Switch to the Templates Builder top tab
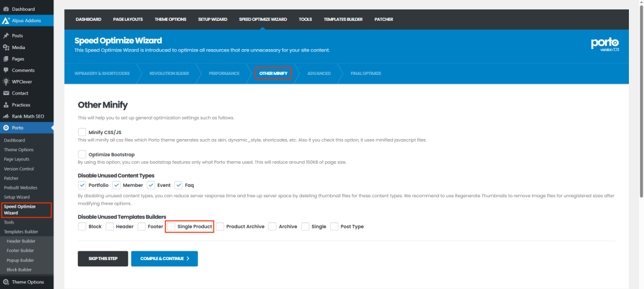This screenshot has height=289, width=644. 343,20
